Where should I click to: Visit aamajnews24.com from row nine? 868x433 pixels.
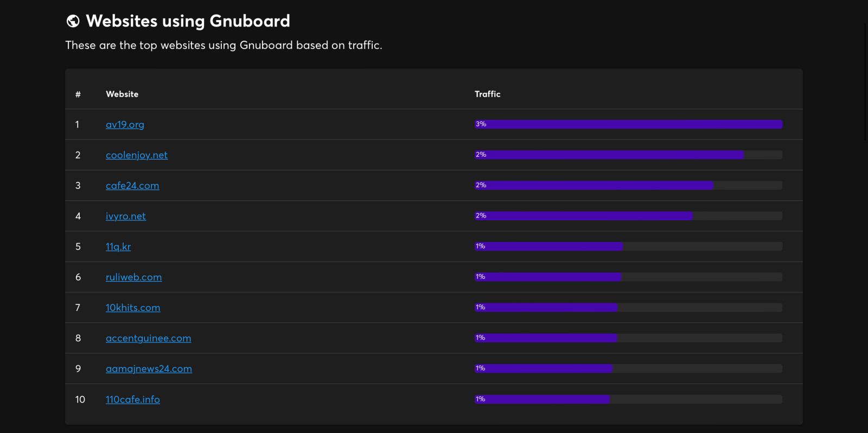pos(149,369)
